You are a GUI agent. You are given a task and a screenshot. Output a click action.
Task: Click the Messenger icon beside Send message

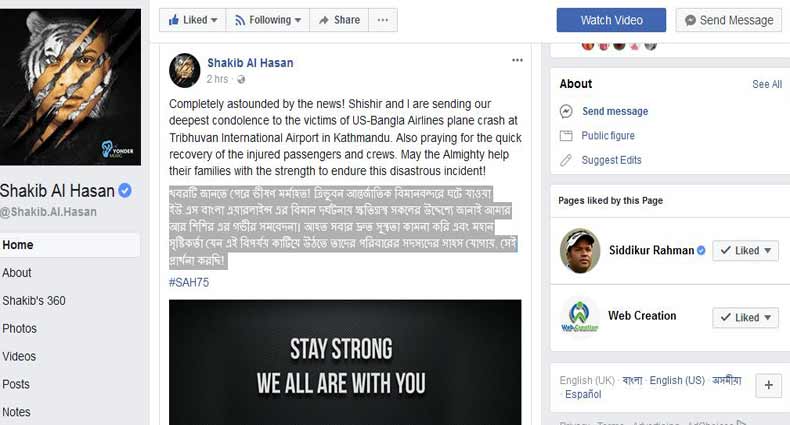pos(566,111)
